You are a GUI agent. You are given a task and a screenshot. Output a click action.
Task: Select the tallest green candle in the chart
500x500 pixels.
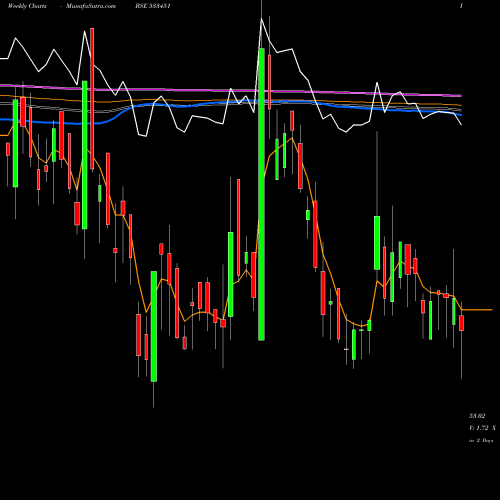[x=261, y=194]
